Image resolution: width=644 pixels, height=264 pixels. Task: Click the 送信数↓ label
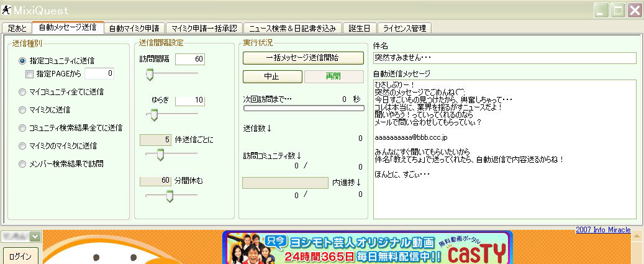click(258, 129)
